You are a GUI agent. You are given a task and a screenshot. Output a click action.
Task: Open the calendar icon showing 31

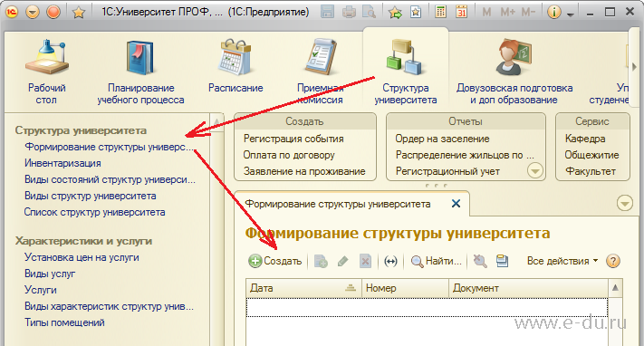[462, 12]
